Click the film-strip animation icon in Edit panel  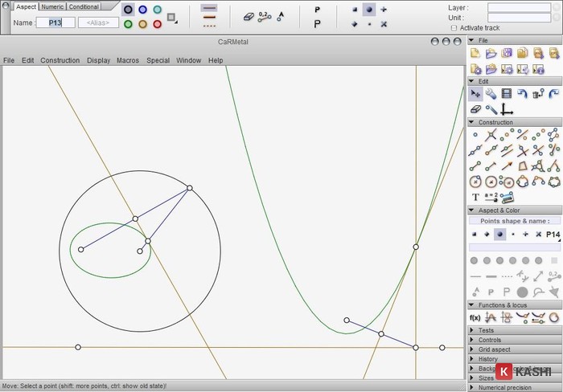pos(507,94)
